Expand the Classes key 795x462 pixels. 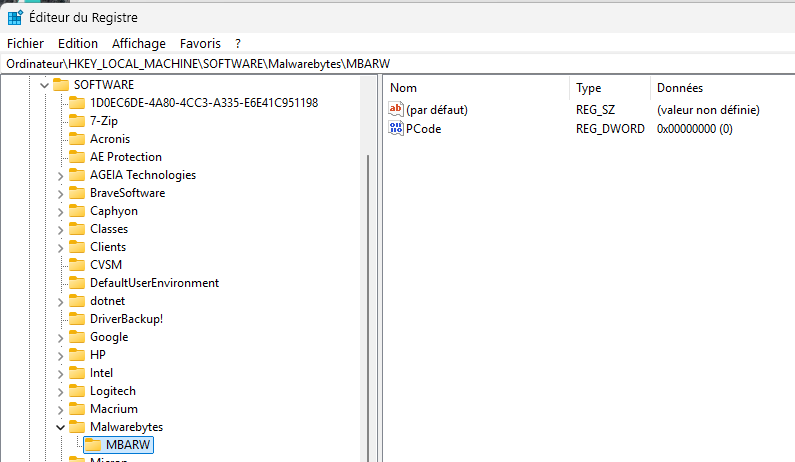pos(60,230)
